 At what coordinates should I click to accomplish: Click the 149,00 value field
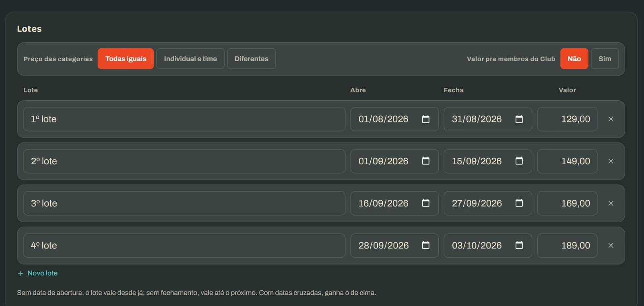tap(567, 161)
